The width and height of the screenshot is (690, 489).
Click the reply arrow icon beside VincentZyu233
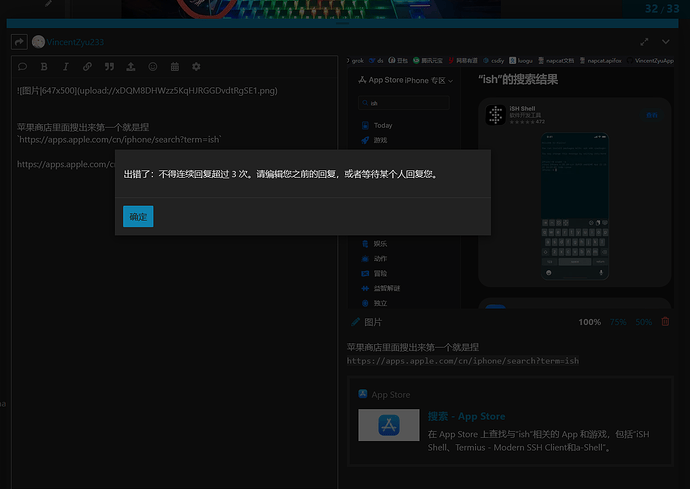click(x=19, y=42)
